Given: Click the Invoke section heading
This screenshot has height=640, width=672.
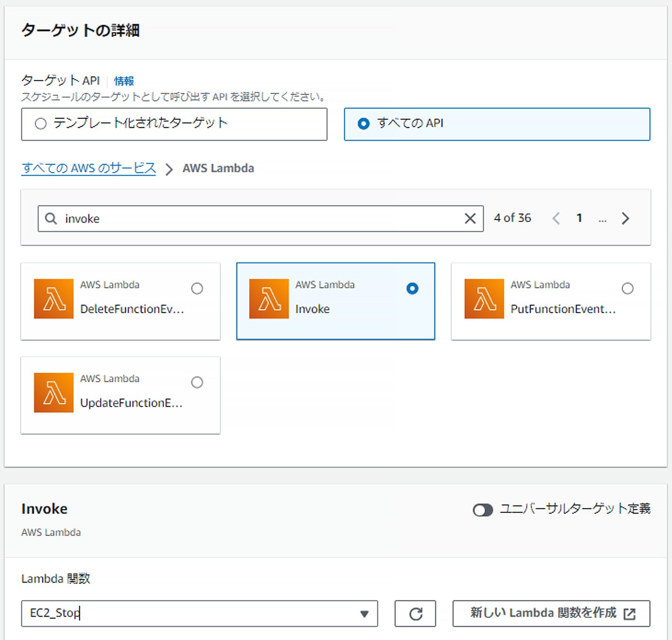Looking at the screenshot, I should tap(44, 509).
